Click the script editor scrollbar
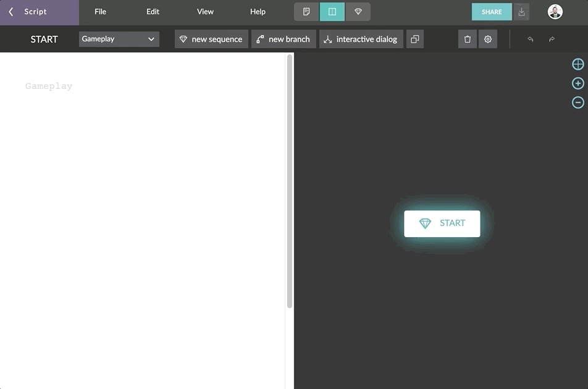 tap(290, 182)
